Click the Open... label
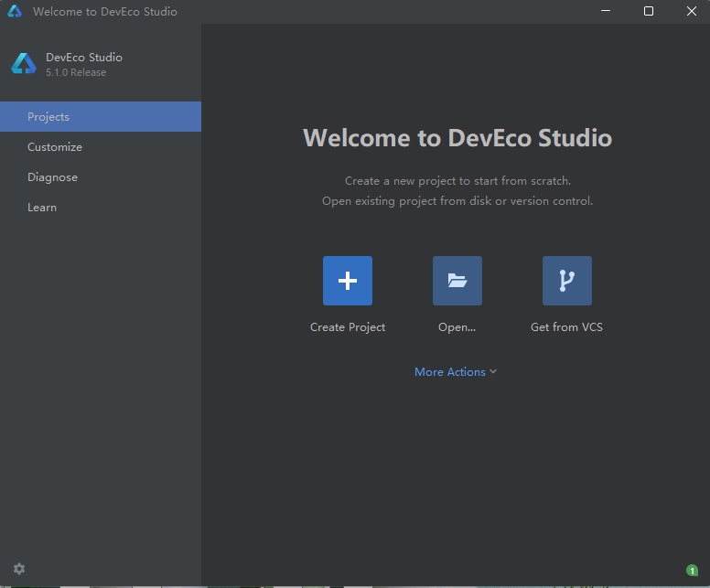Screen dimensions: 710x588 tap(457, 327)
